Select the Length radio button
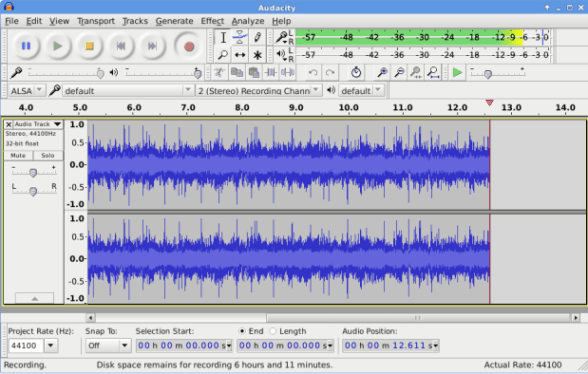This screenshot has width=588, height=374. (x=273, y=331)
